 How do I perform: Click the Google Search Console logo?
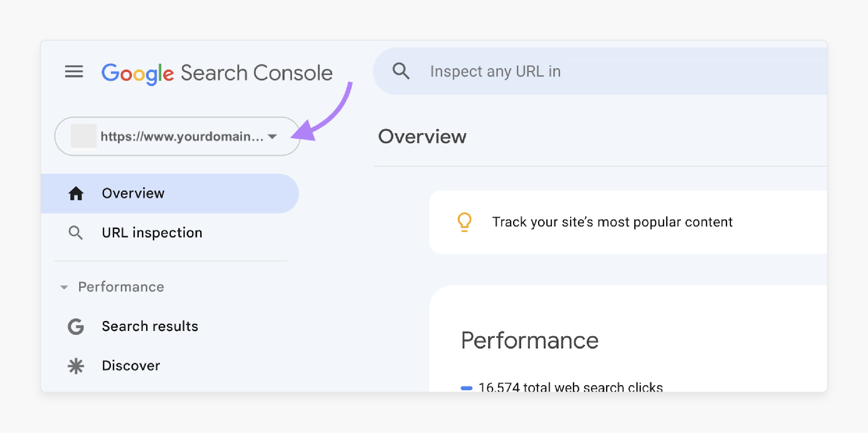[217, 73]
